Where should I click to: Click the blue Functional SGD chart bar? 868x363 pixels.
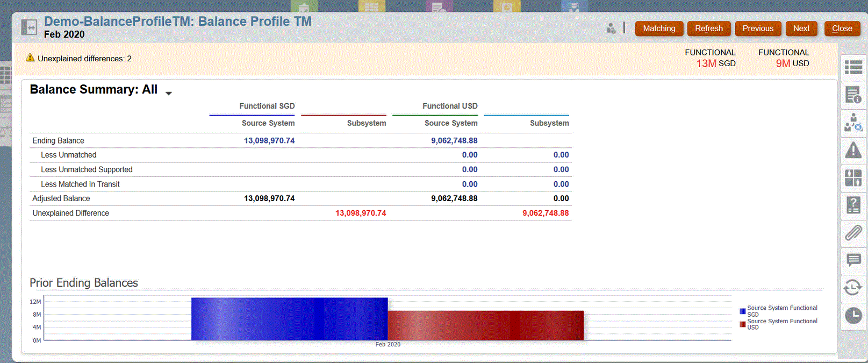click(x=289, y=319)
